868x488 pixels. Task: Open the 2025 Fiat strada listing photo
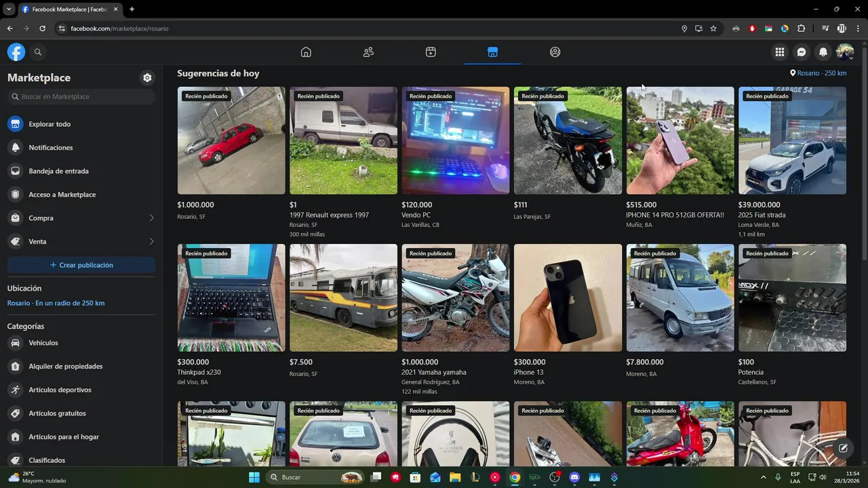coord(793,140)
